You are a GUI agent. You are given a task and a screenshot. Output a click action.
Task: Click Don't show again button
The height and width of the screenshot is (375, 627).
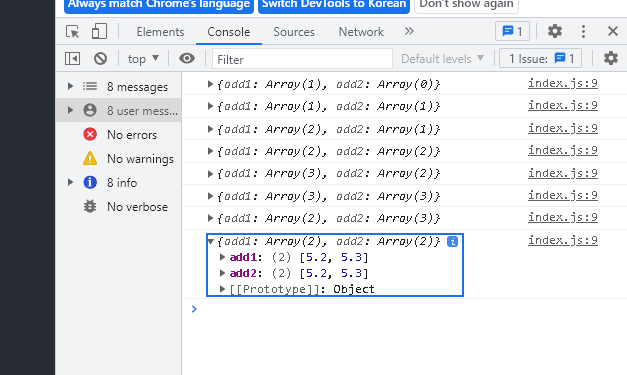pos(466,5)
